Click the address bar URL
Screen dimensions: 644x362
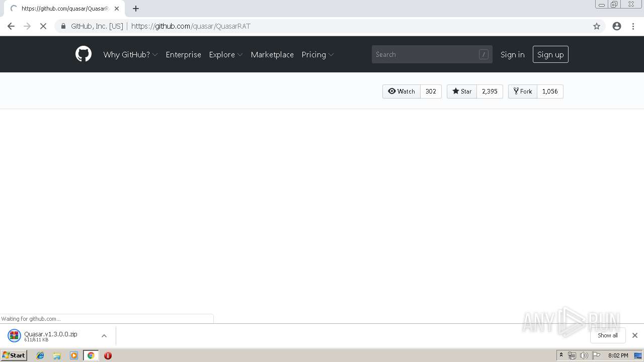point(191,26)
